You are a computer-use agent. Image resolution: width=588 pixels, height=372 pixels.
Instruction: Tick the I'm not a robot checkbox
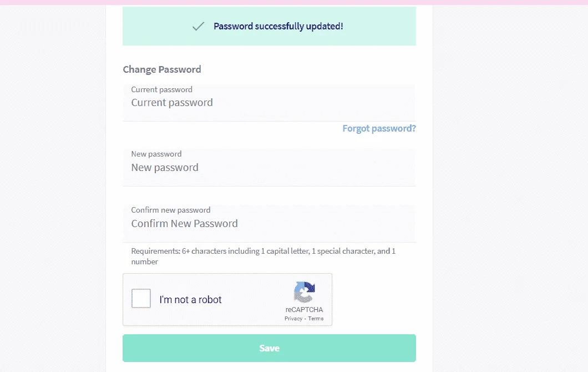(141, 298)
